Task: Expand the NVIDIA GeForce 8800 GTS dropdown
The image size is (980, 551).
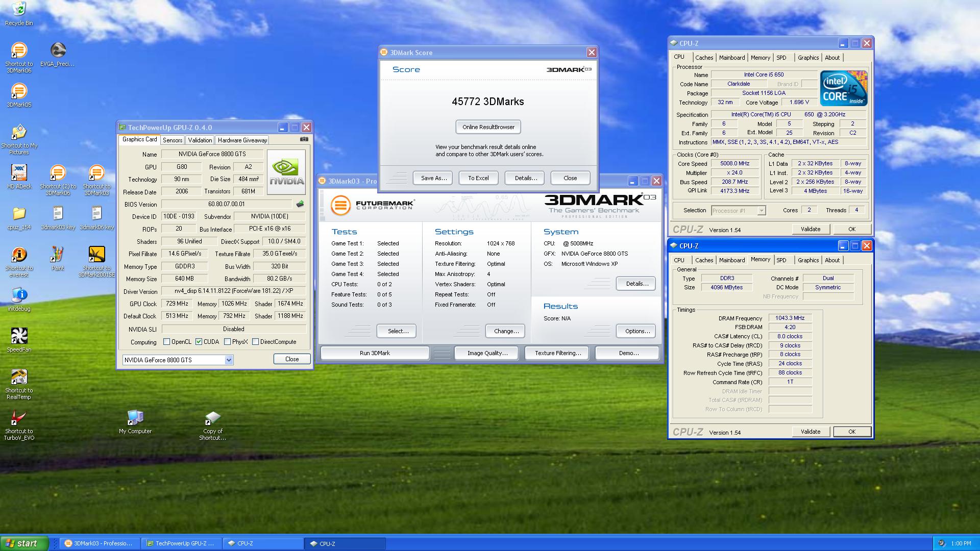Action: point(229,360)
